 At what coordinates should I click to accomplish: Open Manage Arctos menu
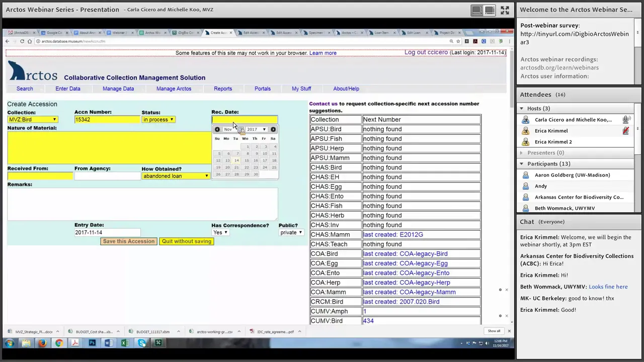pos(174,88)
